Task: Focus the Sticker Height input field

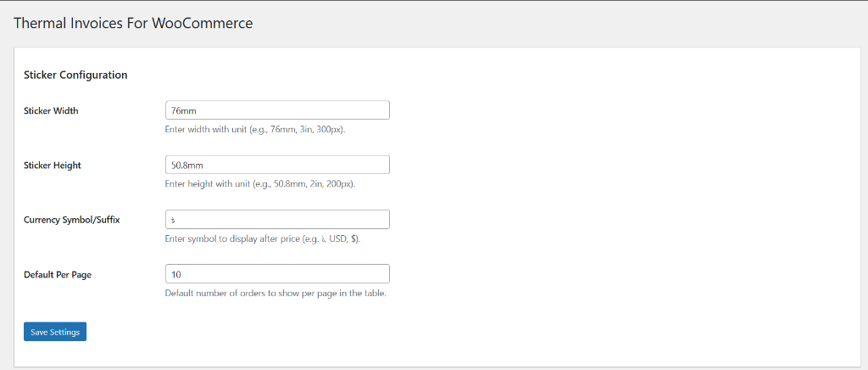Action: click(277, 165)
